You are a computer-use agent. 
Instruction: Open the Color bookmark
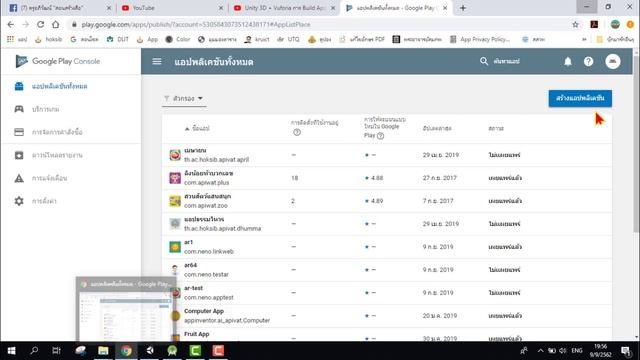click(178, 40)
